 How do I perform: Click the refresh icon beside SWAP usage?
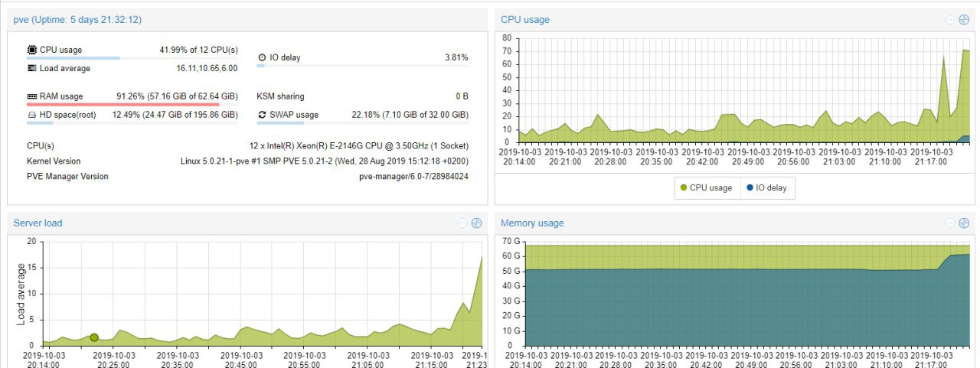[262, 115]
